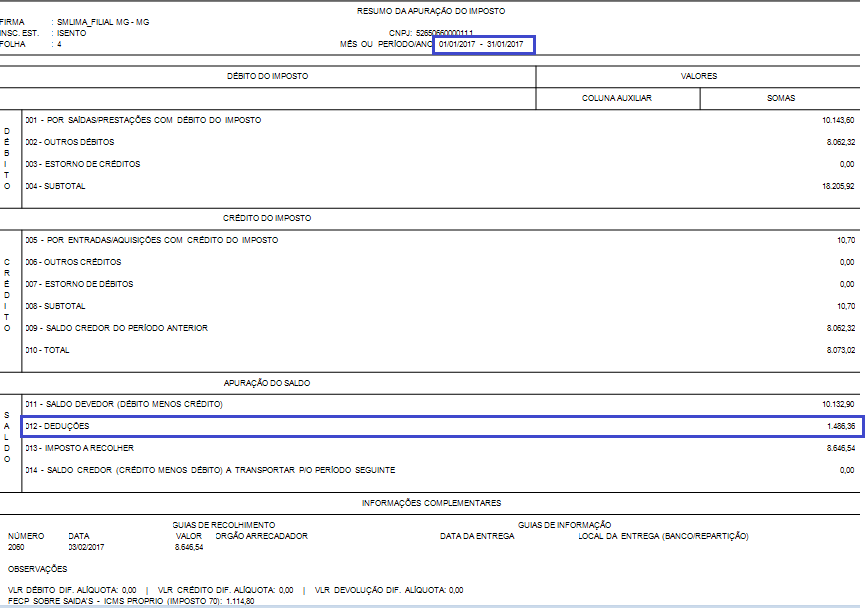This screenshot has width=867, height=608.
Task: Click the 'NÚMERO' column label
Action: (x=26, y=536)
